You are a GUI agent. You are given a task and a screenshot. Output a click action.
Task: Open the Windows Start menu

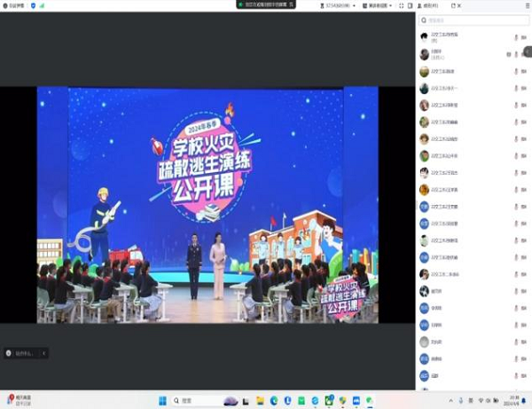pos(161,401)
